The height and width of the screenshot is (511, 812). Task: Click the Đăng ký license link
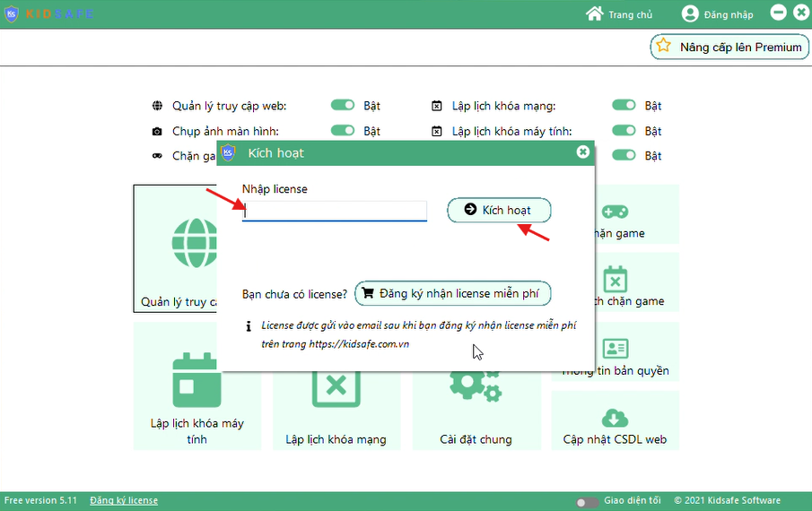click(x=124, y=500)
